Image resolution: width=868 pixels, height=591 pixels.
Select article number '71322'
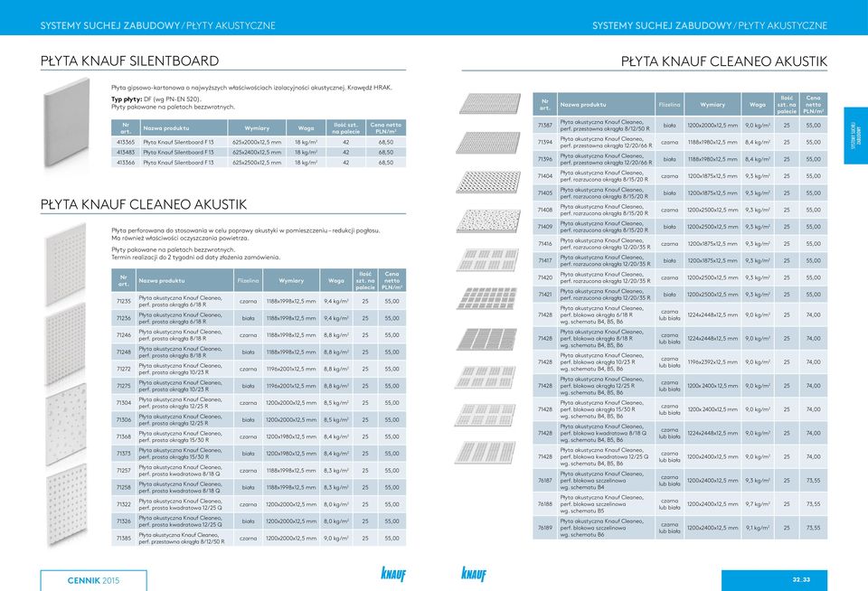tap(124, 504)
